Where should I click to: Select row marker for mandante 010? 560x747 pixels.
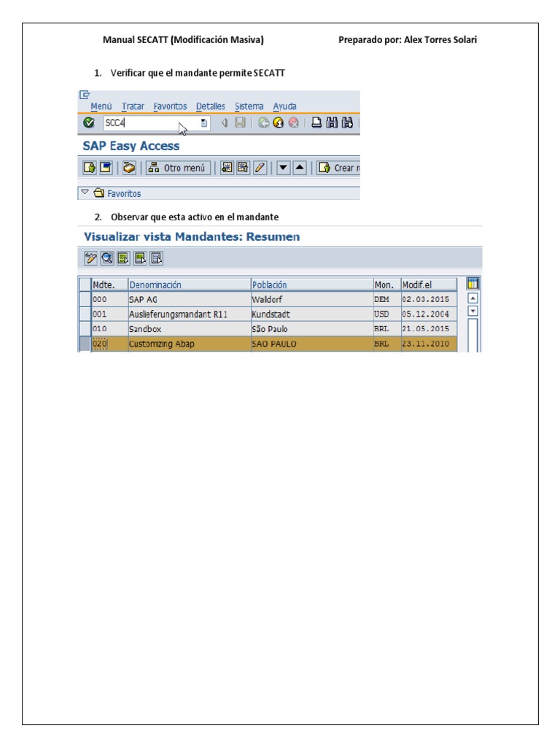(x=85, y=329)
